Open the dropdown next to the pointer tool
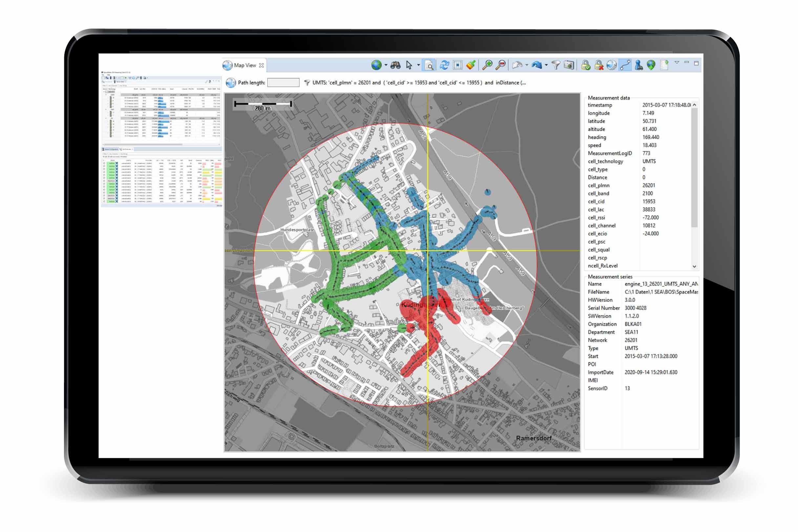 (x=418, y=65)
